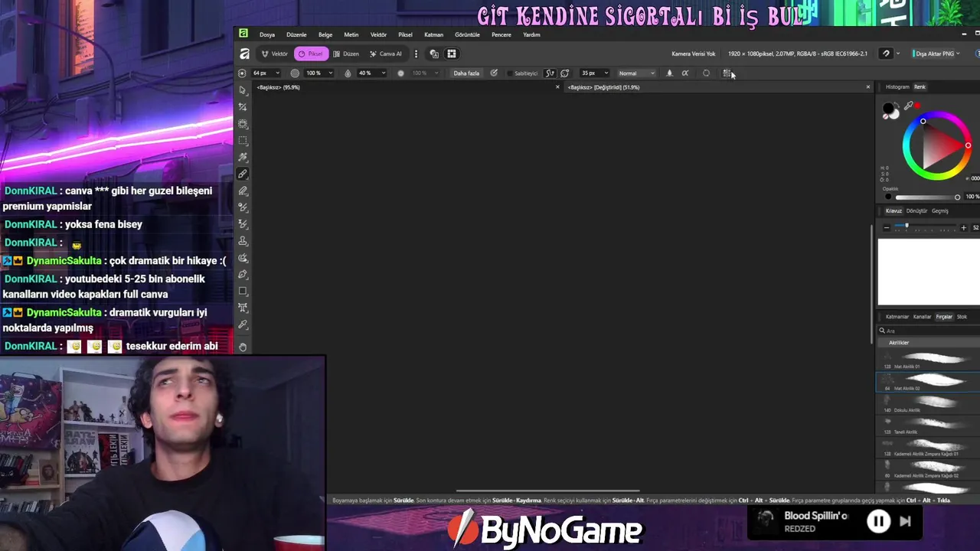
Task: Adjust the Opaklık slider in Renk panel
Action: click(x=926, y=197)
